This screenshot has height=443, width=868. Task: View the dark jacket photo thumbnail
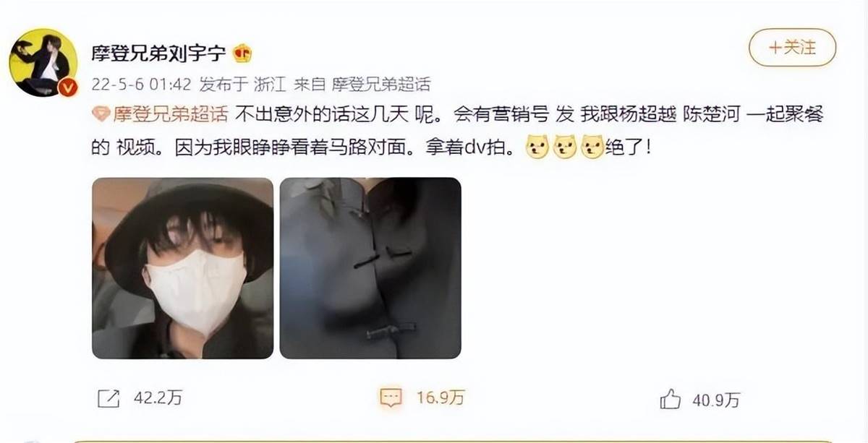pos(370,268)
